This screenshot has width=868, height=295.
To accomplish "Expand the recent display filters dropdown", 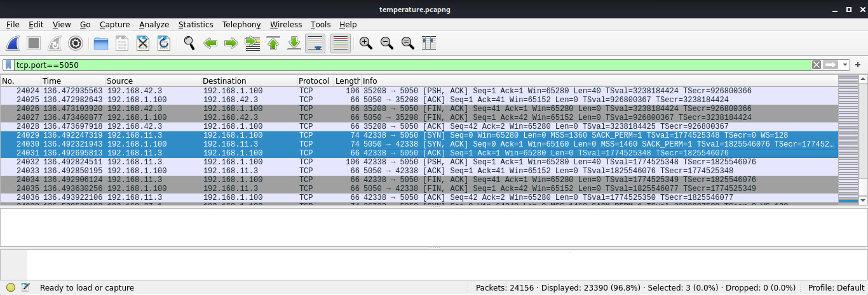I will (845, 65).
